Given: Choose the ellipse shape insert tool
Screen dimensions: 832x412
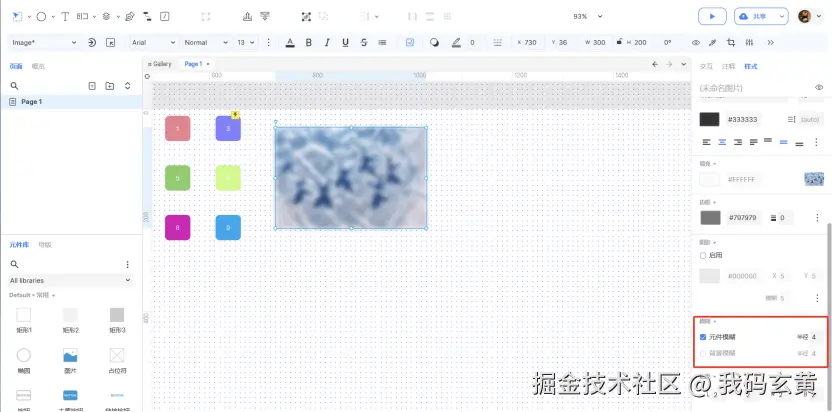Looking at the screenshot, I should (x=41, y=16).
